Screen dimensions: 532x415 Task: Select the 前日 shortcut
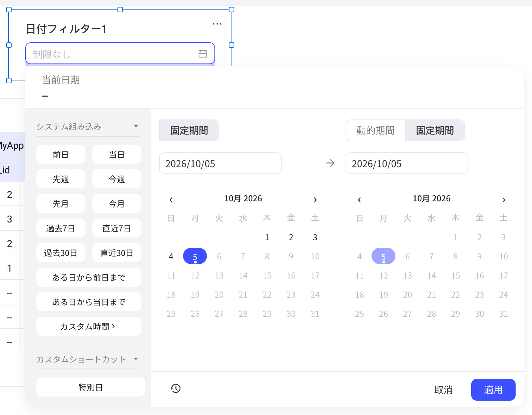(x=61, y=155)
